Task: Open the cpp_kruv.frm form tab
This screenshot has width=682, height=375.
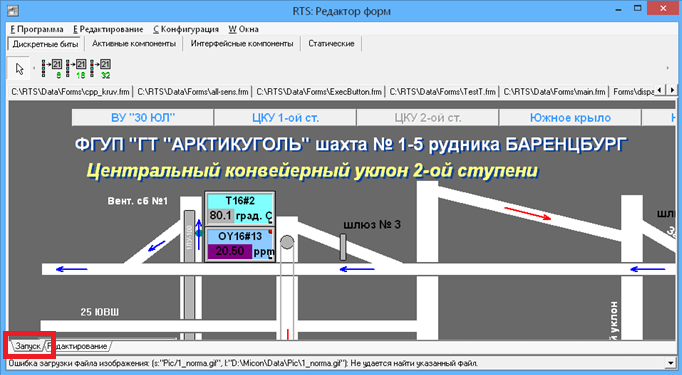Action: click(x=70, y=92)
